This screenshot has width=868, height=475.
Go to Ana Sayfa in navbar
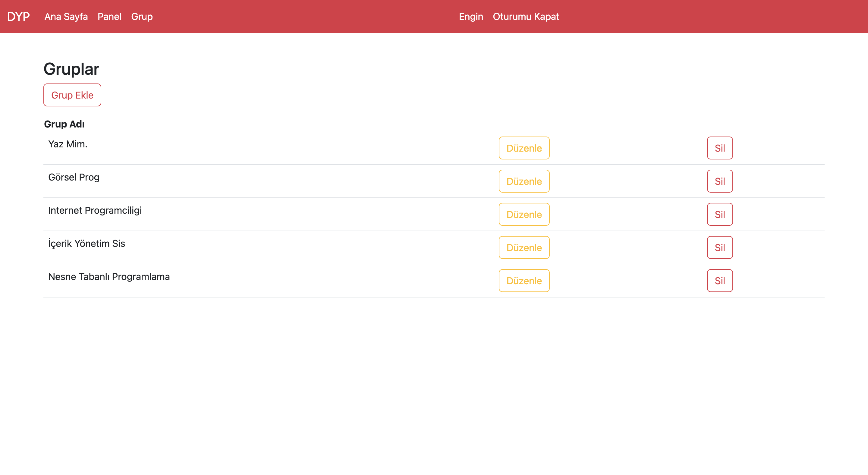click(66, 17)
